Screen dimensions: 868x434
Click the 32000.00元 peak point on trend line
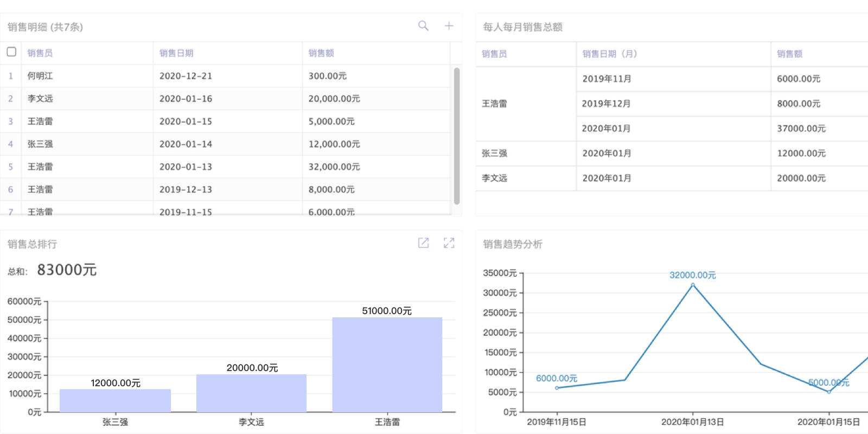(693, 285)
